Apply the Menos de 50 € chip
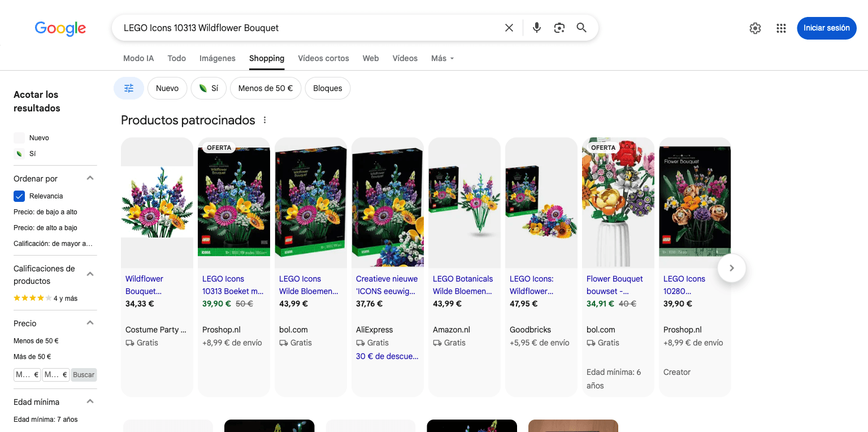 (266, 88)
